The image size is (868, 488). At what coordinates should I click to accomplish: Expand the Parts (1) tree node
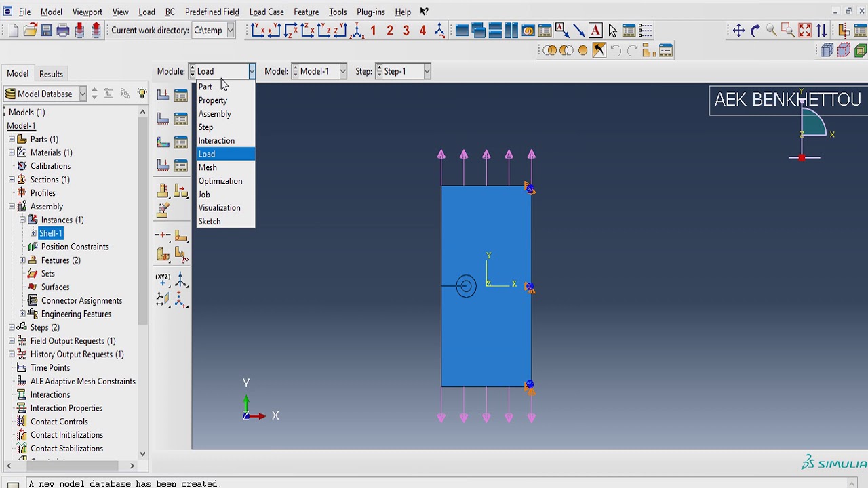point(12,139)
